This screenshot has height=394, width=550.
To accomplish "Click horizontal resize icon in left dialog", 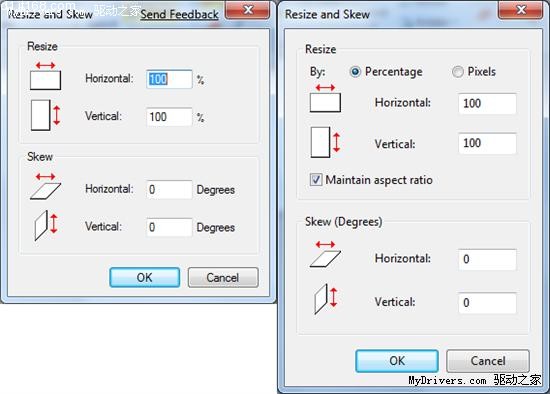I will 45,76.
